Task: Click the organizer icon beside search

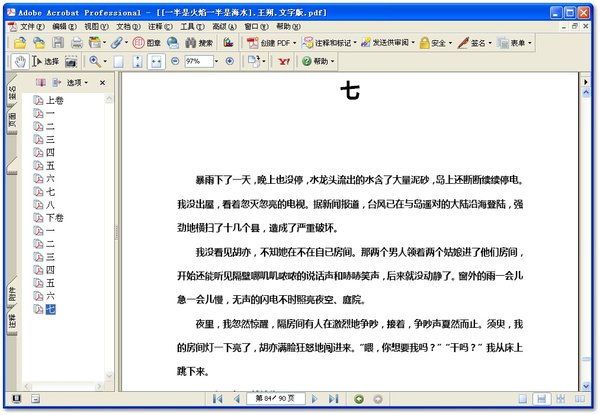Action: (228, 42)
